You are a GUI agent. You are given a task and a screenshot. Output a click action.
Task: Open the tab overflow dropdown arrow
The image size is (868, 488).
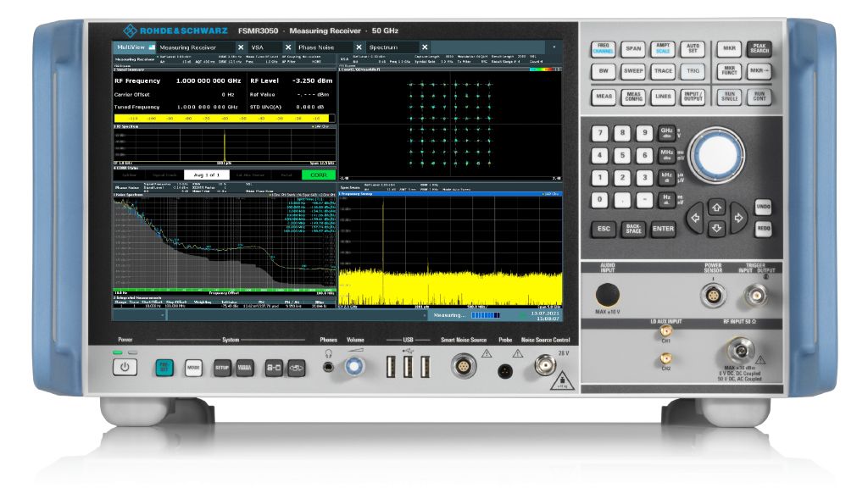pos(554,47)
